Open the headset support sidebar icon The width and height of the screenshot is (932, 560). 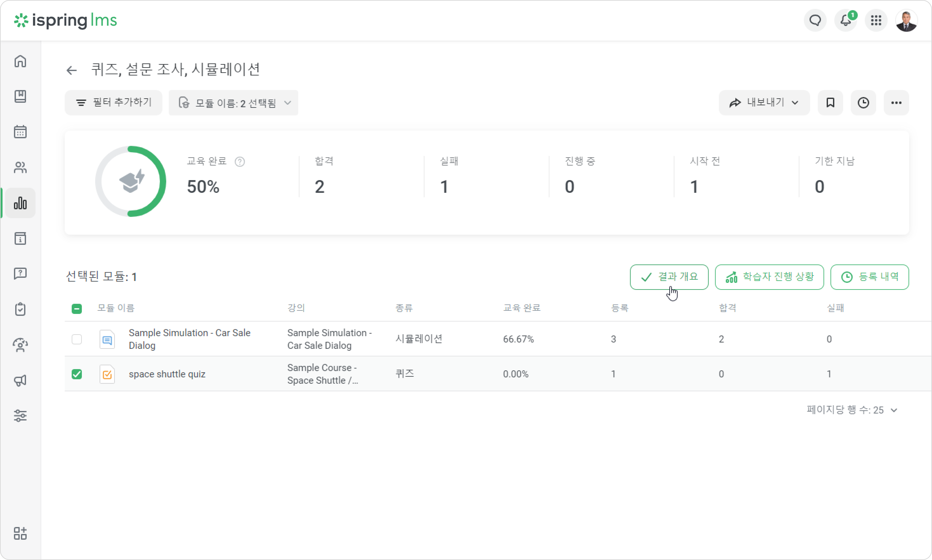20,345
